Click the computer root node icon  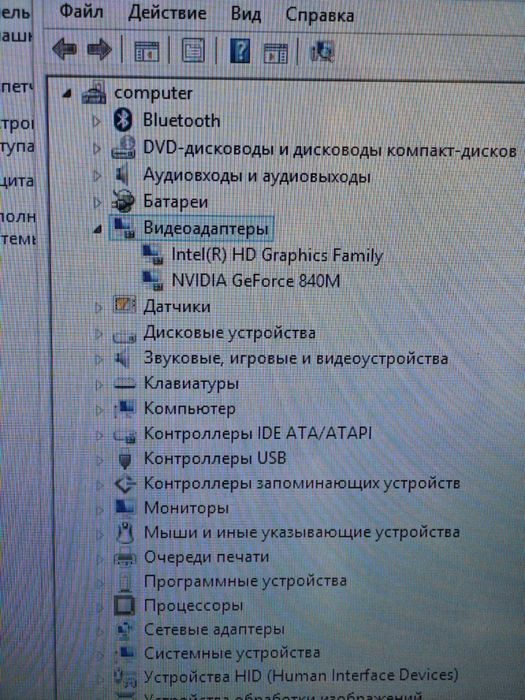[94, 92]
